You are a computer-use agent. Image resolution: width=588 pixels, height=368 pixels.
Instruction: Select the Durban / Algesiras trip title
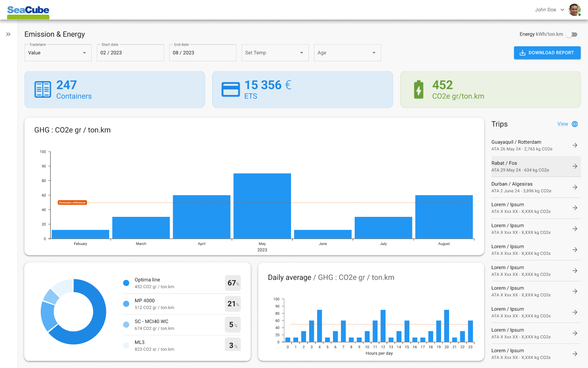point(512,184)
